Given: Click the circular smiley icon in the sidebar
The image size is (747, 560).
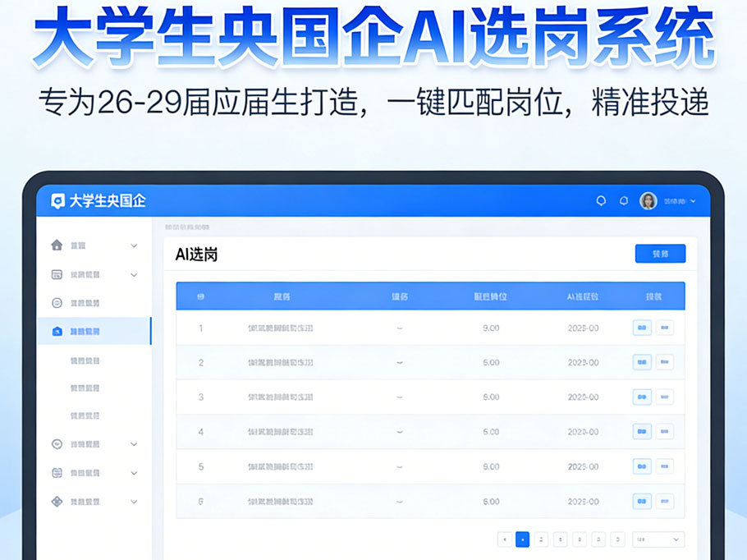Looking at the screenshot, I should tap(57, 303).
